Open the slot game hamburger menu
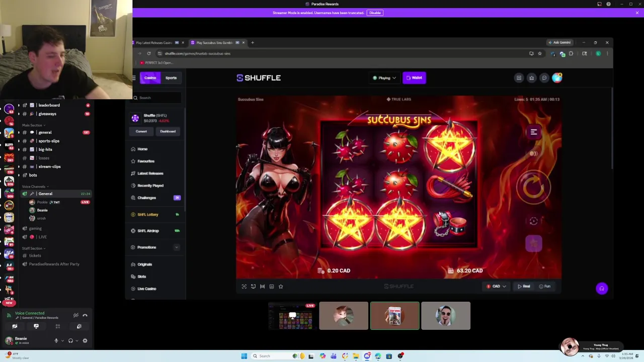 point(534,132)
